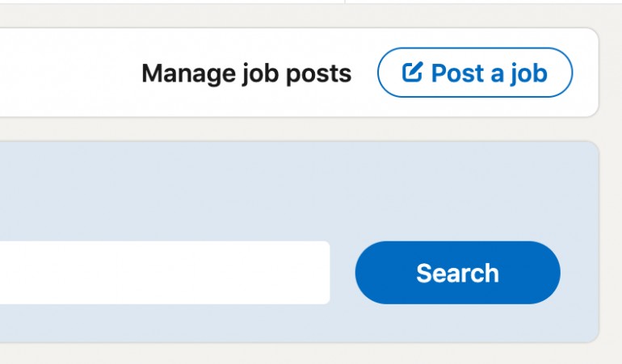Click inside the empty search text box
Screen dimensions: 622x364
click(x=165, y=273)
